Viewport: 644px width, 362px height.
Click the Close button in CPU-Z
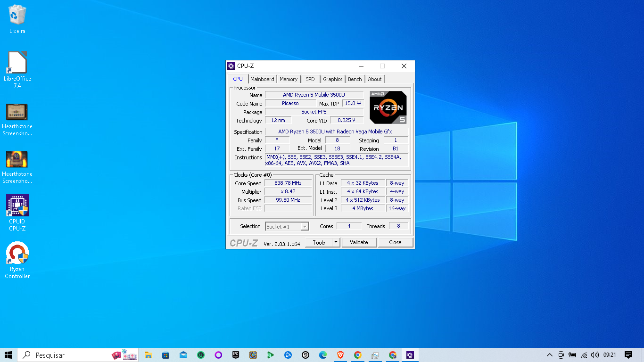click(x=396, y=242)
